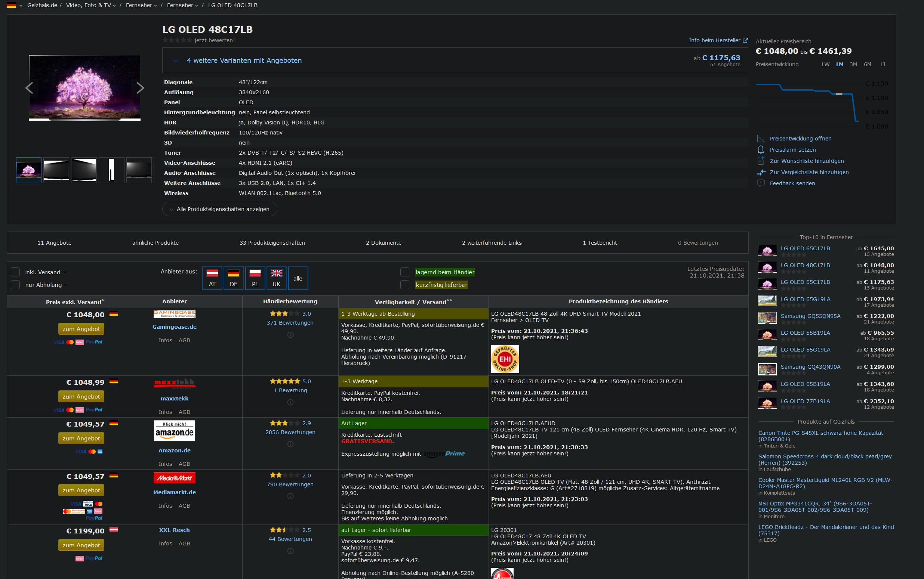
Task: Click the next image arrow on the product photo
Action: coord(140,88)
